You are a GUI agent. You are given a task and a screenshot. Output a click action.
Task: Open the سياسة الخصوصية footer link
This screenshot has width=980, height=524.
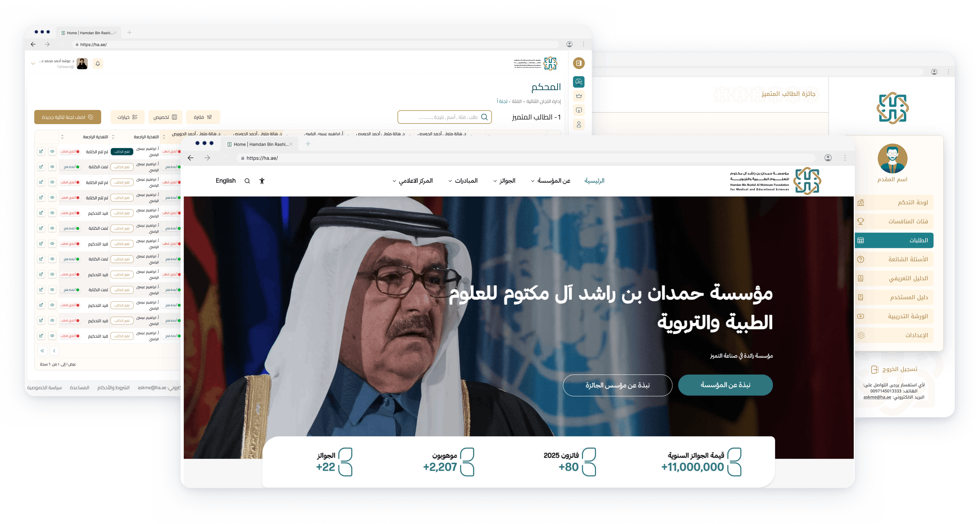coord(44,388)
